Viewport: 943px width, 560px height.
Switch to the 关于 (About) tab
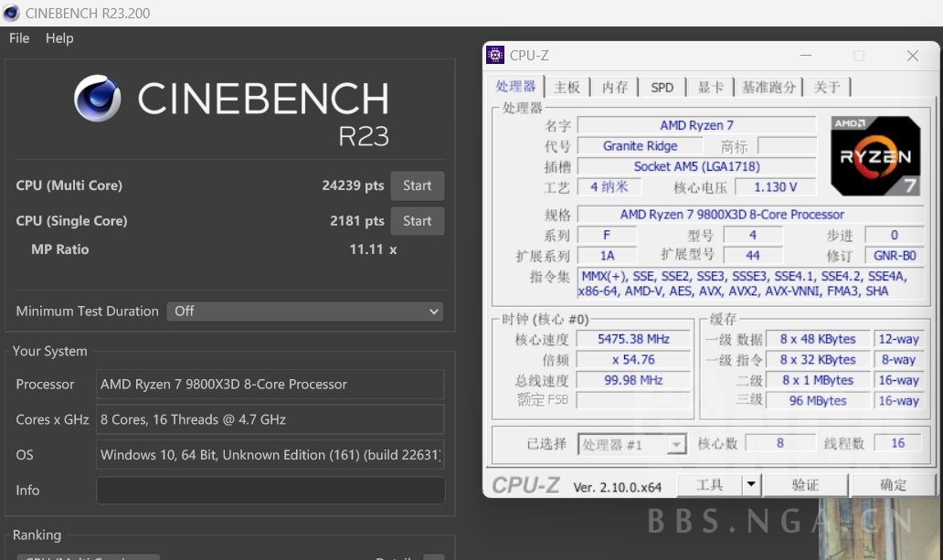pos(828,87)
